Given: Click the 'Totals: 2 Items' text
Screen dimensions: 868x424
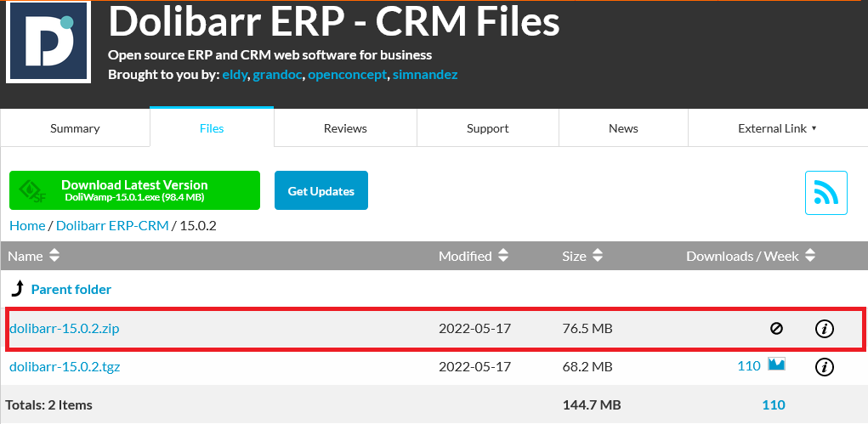Looking at the screenshot, I should click(x=48, y=404).
